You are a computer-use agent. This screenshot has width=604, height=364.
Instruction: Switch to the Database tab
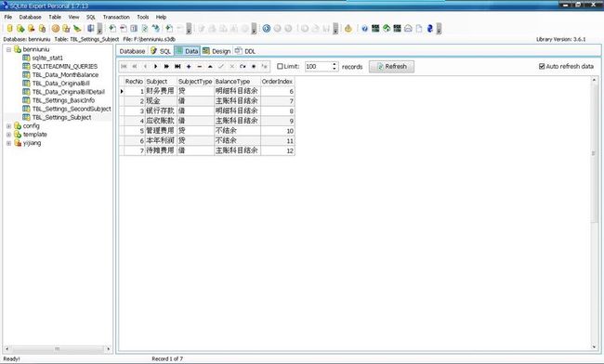tap(132, 51)
